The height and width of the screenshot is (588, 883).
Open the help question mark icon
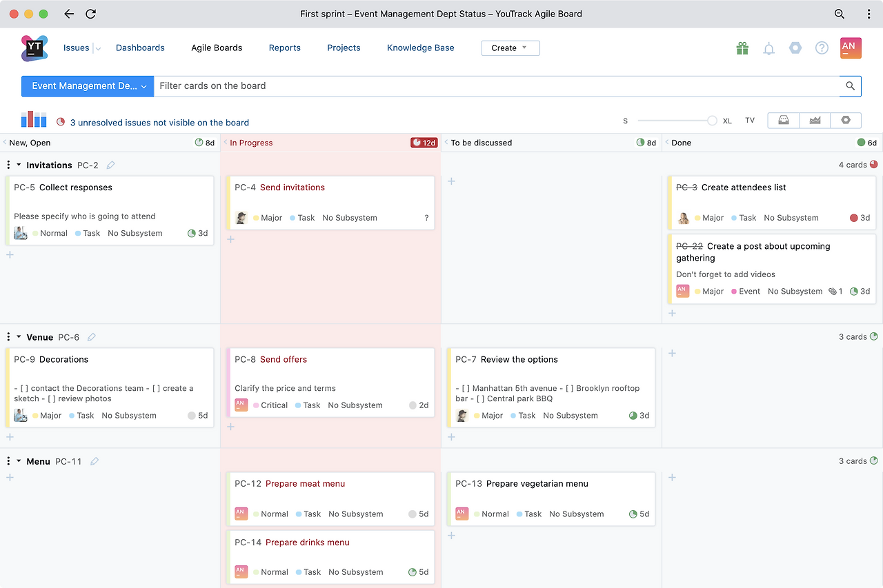point(822,48)
